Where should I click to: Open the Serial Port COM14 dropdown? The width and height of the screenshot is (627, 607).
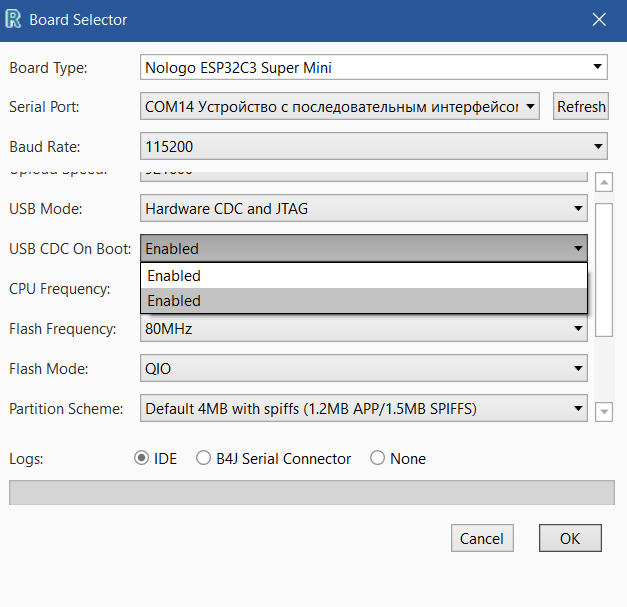[x=339, y=106]
